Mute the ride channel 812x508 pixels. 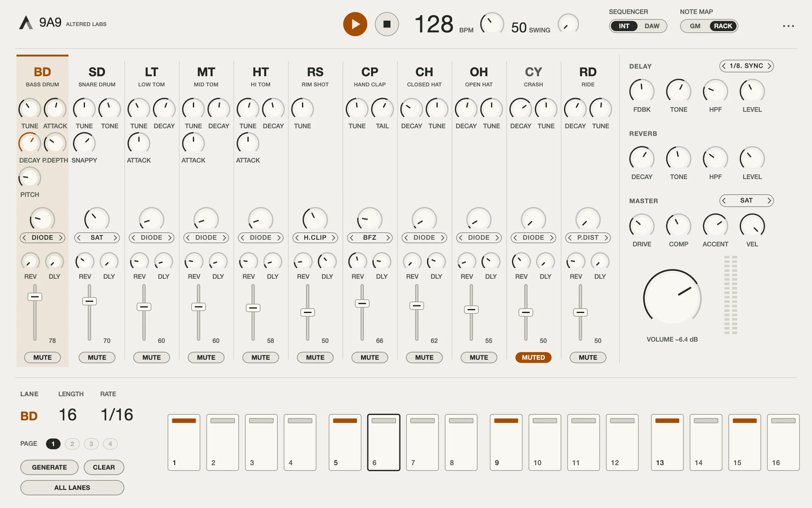click(x=588, y=357)
